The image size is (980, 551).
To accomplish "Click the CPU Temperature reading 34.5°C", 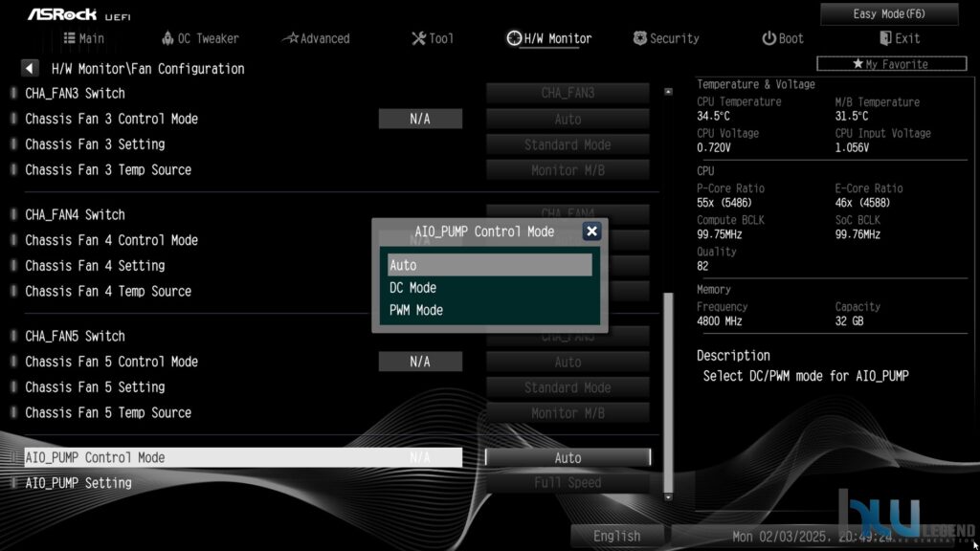I will click(713, 116).
